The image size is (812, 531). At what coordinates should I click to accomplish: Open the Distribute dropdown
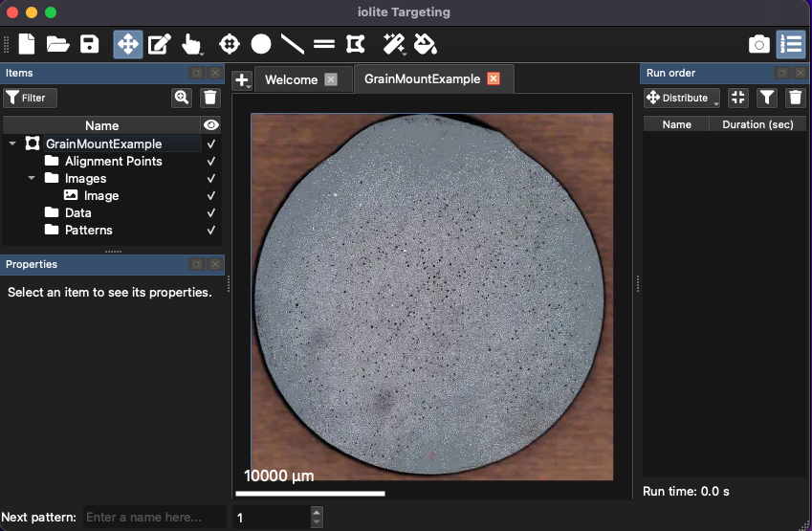coord(682,98)
